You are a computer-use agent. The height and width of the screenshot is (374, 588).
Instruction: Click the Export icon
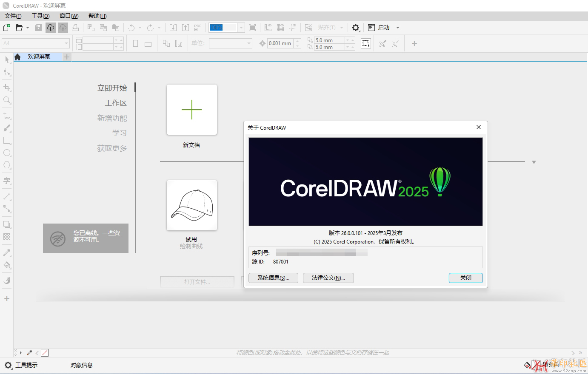[186, 28]
